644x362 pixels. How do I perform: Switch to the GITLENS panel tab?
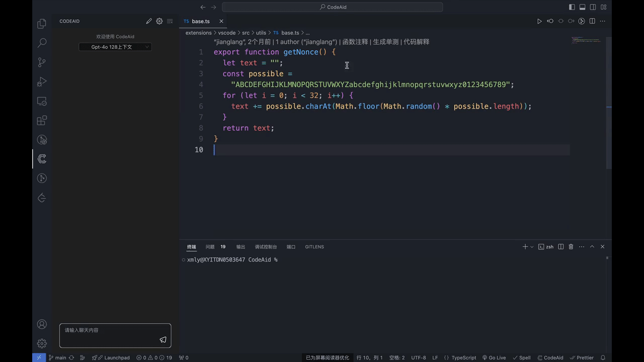tap(314, 247)
